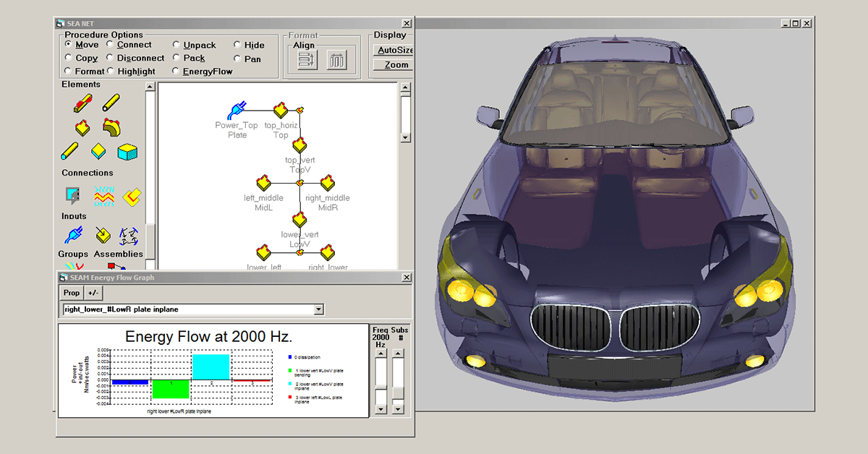Select the power plug input icon
The image size is (868, 454).
74,234
